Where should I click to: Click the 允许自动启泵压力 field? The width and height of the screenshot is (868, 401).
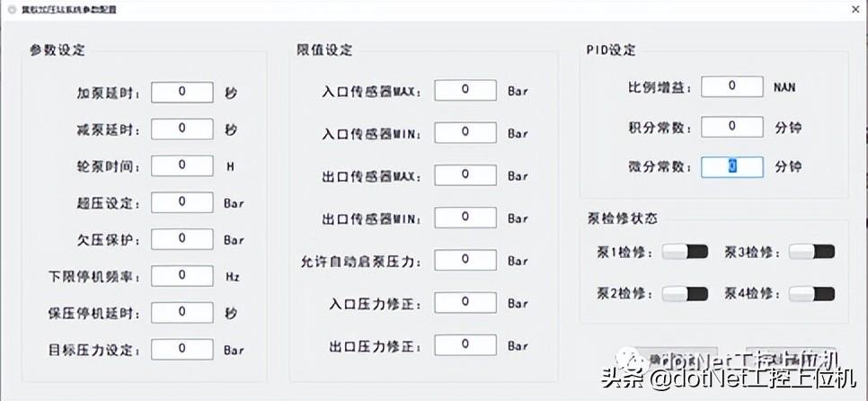(465, 260)
